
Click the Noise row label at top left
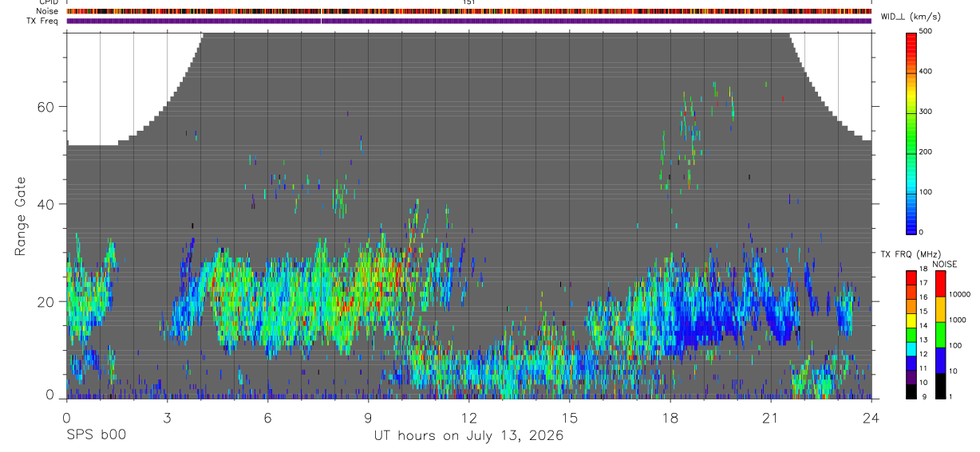point(47,11)
